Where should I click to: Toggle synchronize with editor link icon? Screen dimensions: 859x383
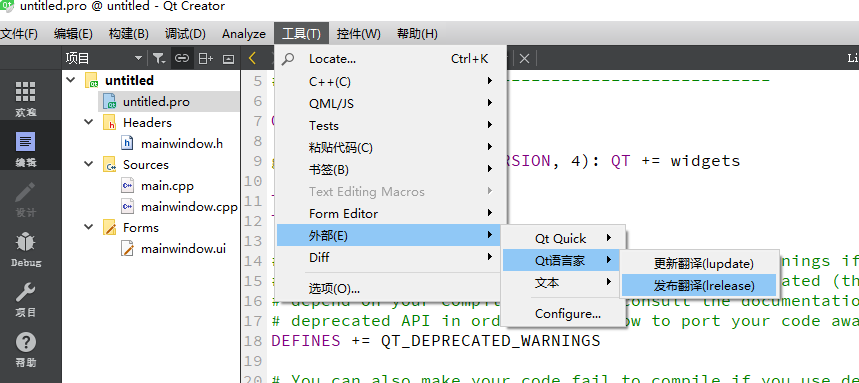click(182, 58)
